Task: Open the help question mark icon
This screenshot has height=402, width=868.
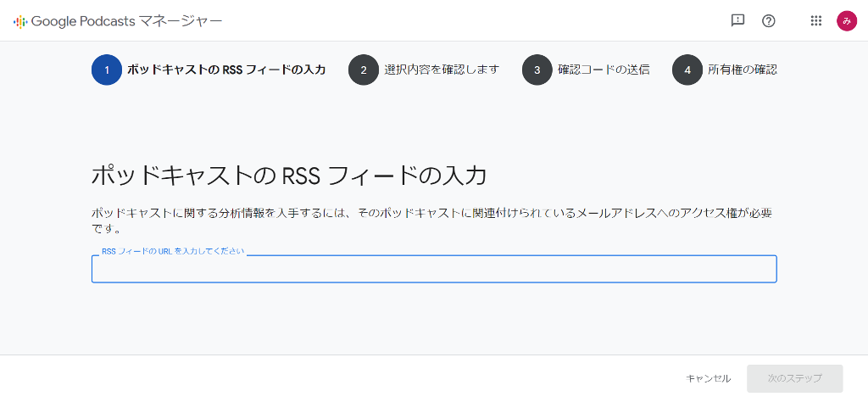Action: (768, 21)
